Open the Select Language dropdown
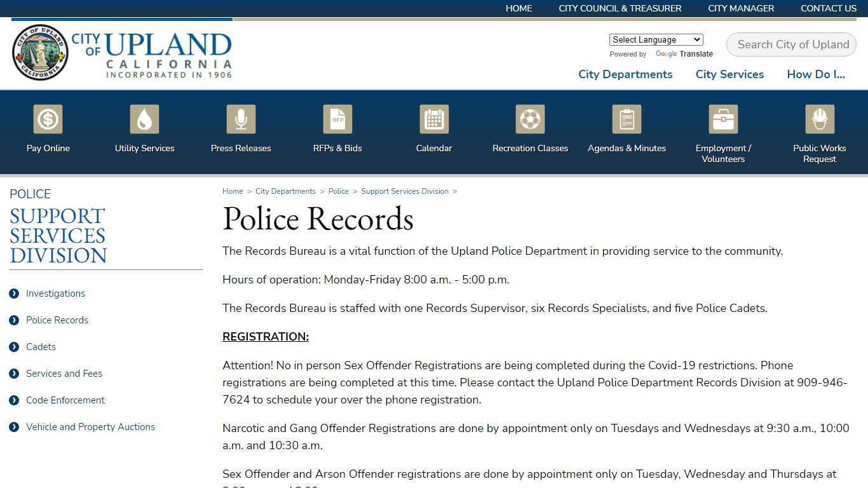The width and height of the screenshot is (868, 488). 656,39
